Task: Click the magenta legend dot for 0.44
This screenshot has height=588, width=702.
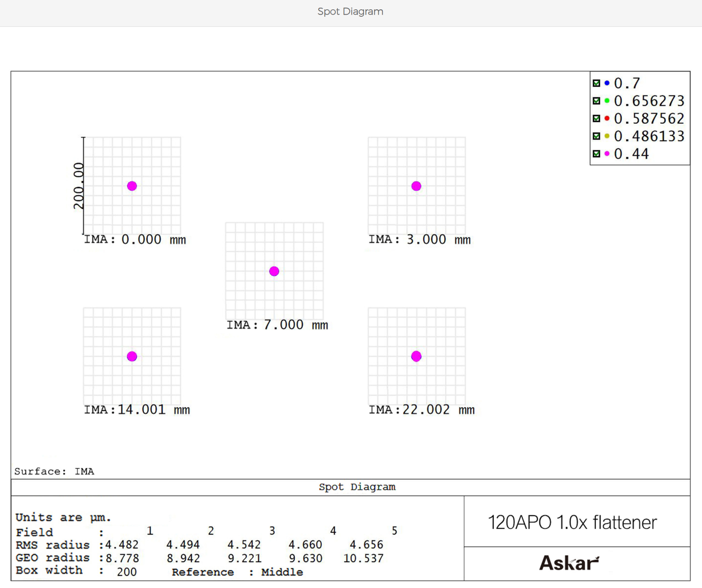Action: coord(607,154)
